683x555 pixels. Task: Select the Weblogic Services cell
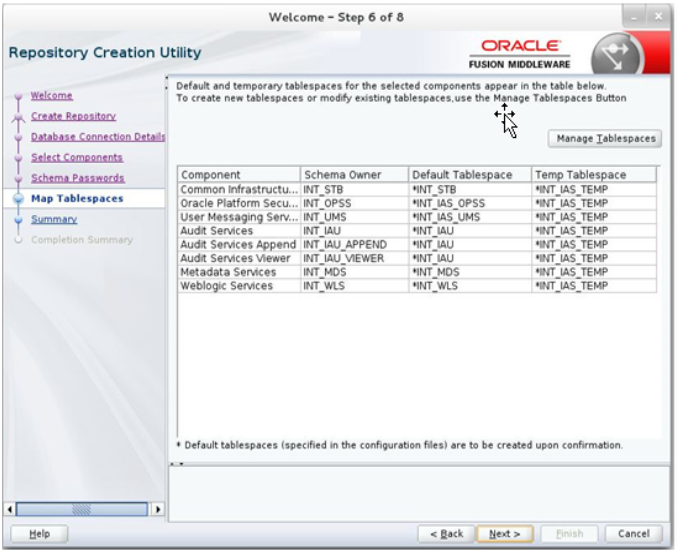pyautogui.click(x=239, y=286)
